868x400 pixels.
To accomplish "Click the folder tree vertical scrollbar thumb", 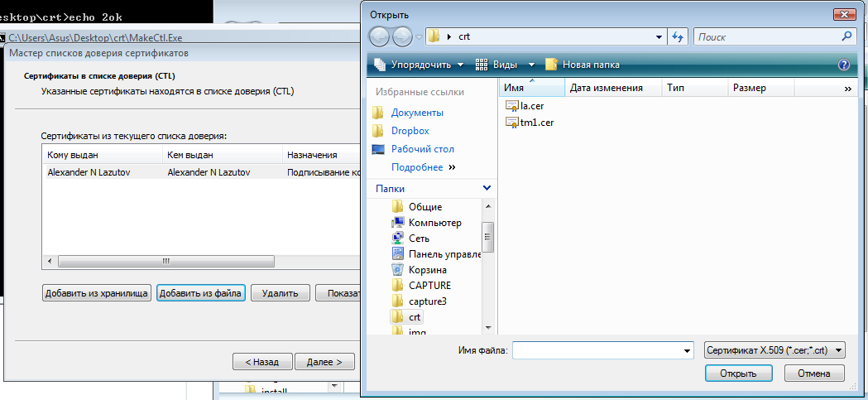I will [487, 237].
